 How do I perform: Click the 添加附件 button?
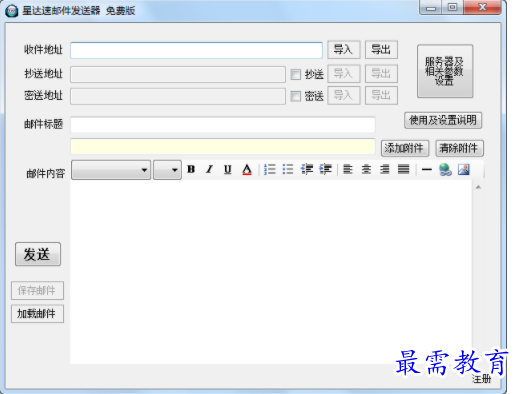point(405,148)
